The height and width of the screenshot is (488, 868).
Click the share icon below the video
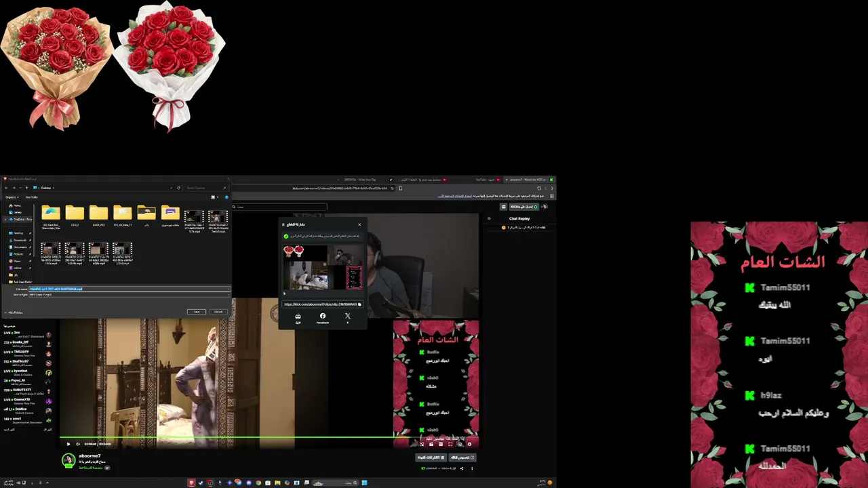[462, 468]
